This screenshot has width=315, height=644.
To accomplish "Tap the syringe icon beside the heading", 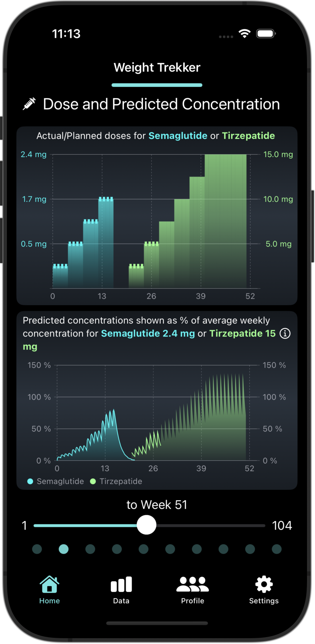I will 29,104.
